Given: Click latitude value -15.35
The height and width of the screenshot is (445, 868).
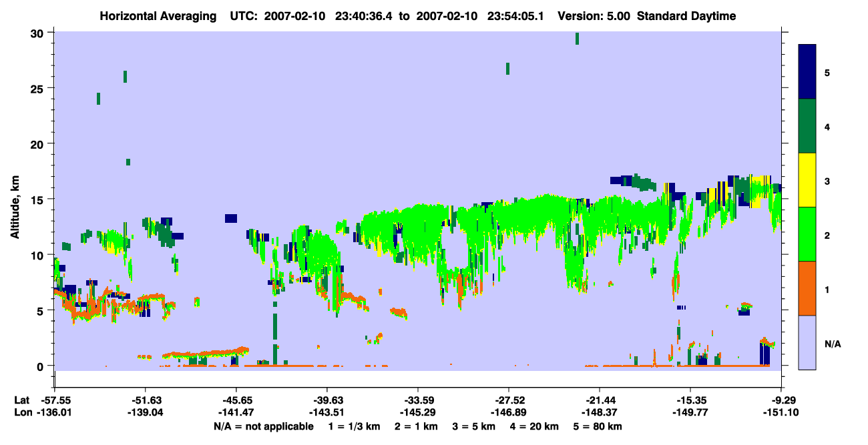Looking at the screenshot, I should pyautogui.click(x=690, y=400).
